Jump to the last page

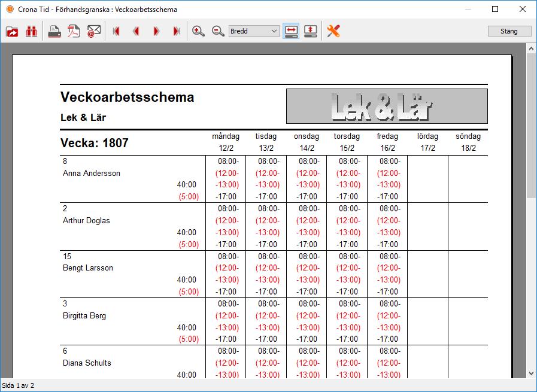click(x=177, y=32)
